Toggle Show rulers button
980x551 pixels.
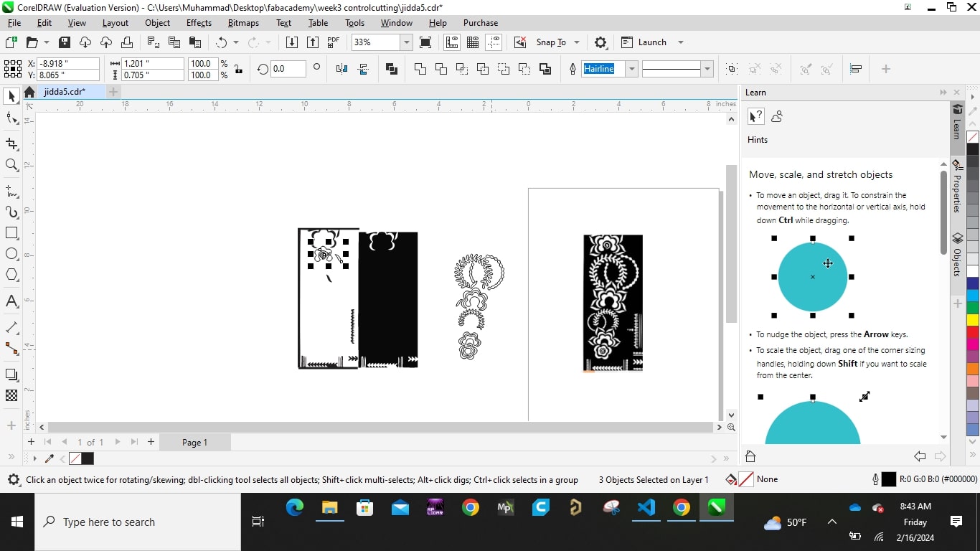coord(452,42)
